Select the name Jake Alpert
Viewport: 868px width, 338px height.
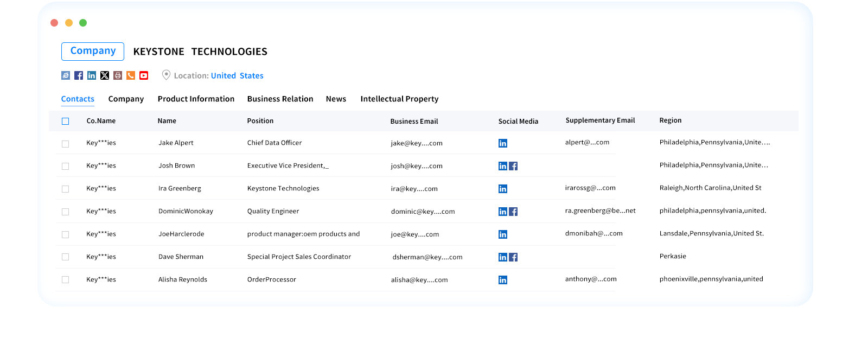click(x=176, y=143)
